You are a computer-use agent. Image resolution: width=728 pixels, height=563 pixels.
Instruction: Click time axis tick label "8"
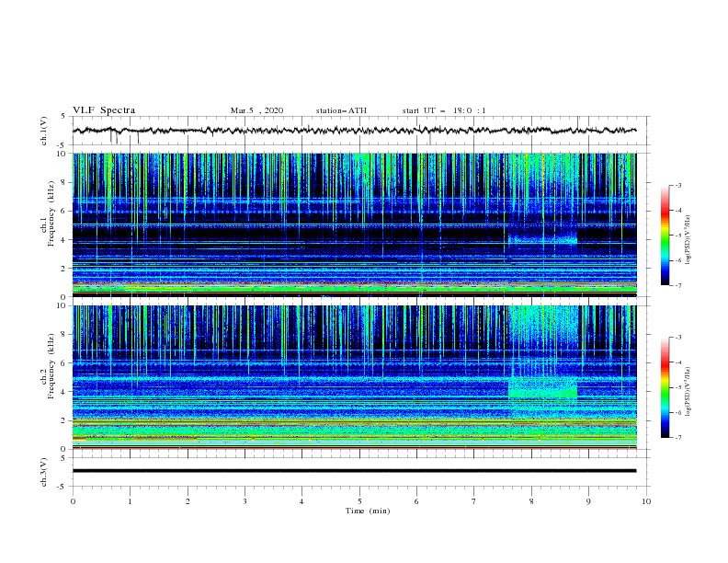531,501
